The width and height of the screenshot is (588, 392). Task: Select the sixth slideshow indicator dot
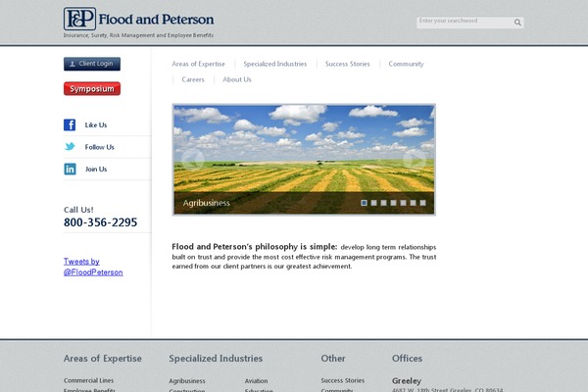click(413, 203)
